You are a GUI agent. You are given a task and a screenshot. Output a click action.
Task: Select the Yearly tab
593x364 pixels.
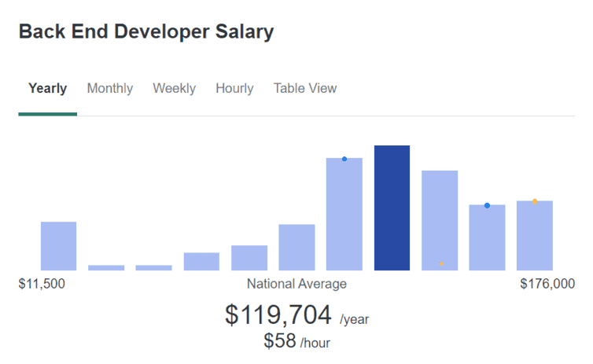tap(47, 89)
